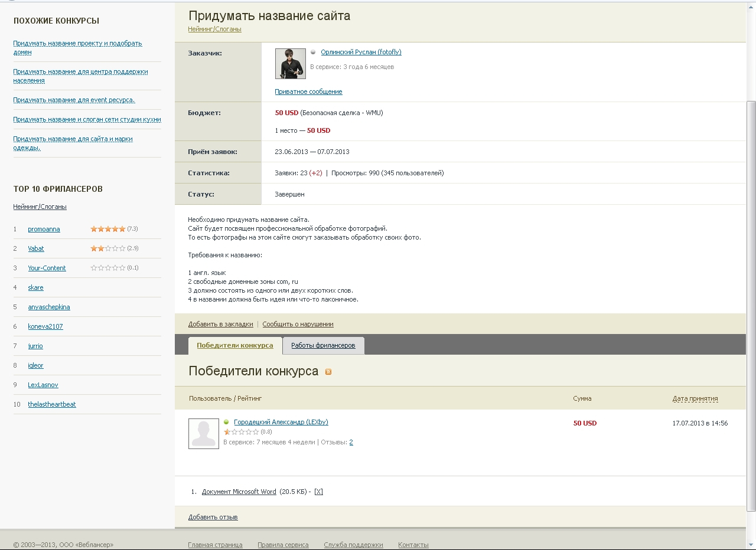The width and height of the screenshot is (756, 550).
Task: Click Добавить в закладки link
Action: click(x=220, y=324)
